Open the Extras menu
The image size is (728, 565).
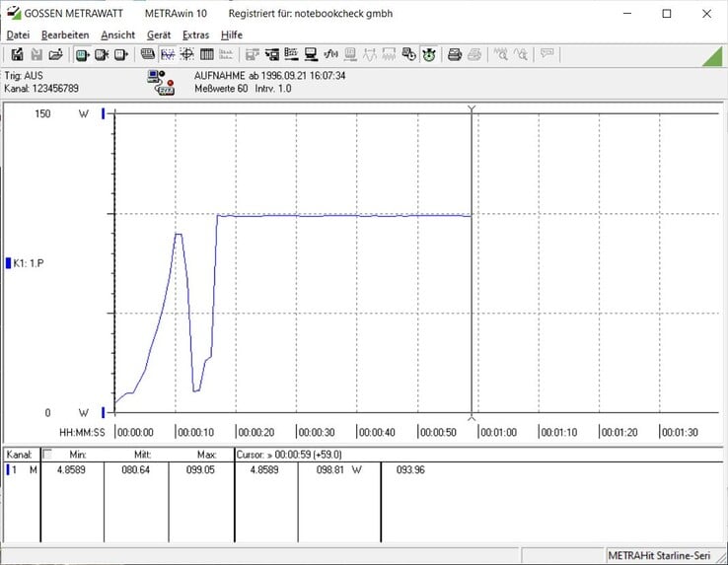click(x=195, y=35)
